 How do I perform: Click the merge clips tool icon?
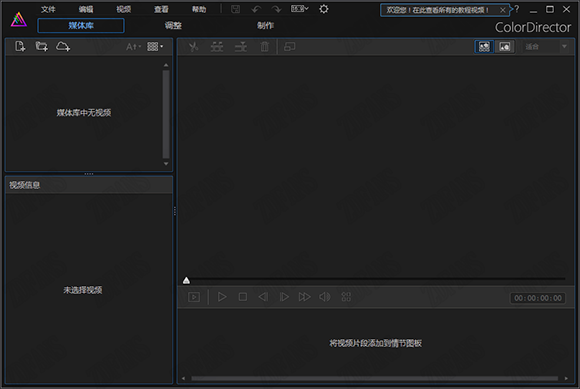tap(241, 47)
